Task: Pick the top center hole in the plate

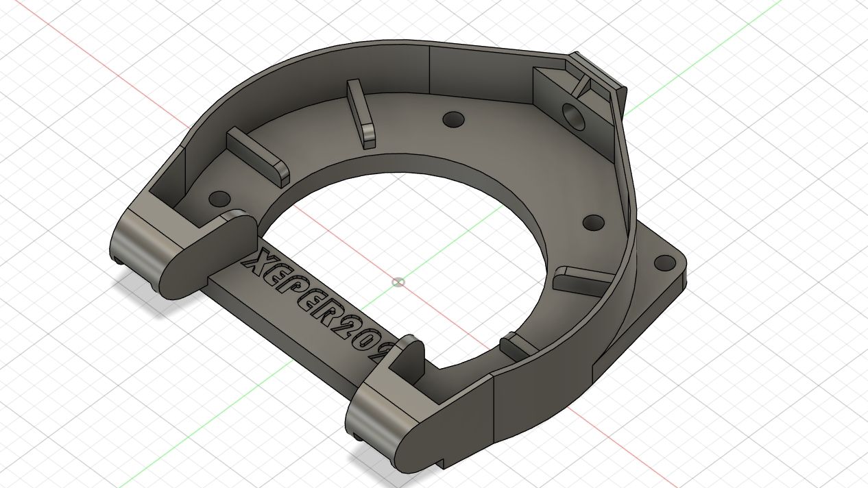Action: tap(453, 119)
